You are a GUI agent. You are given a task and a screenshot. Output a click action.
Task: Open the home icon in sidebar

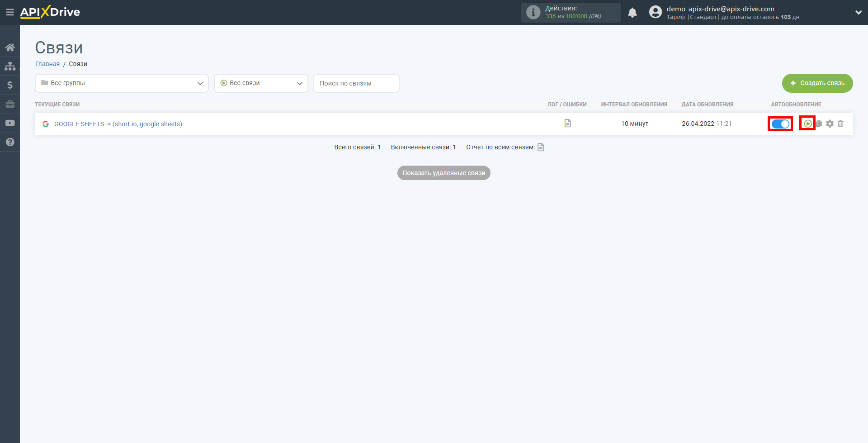(x=10, y=47)
